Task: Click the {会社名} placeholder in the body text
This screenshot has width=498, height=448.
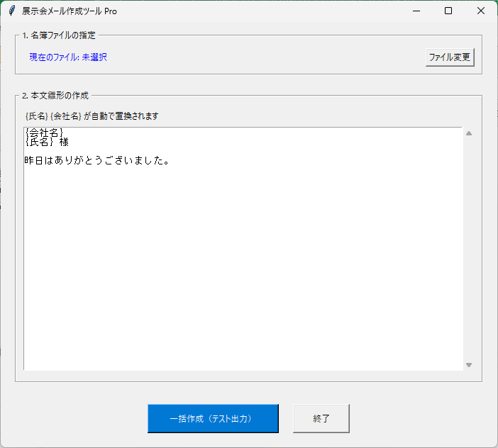Action: [44, 133]
